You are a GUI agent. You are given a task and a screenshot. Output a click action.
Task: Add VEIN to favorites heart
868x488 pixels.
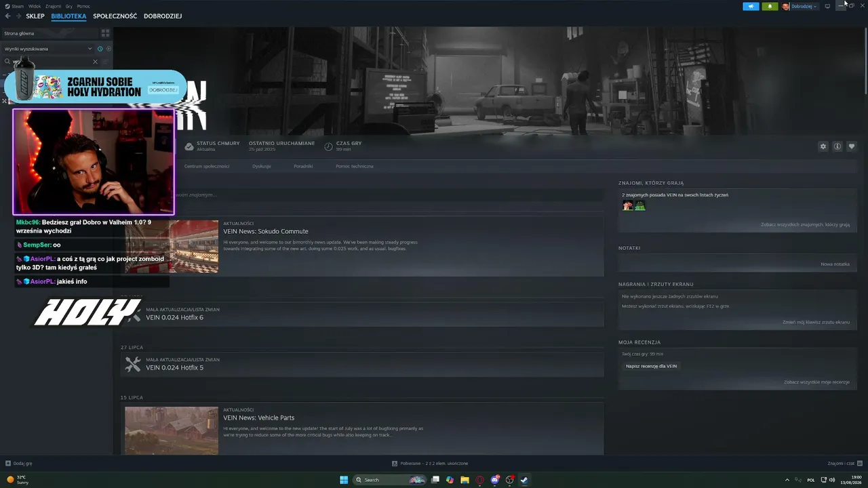[852, 146]
